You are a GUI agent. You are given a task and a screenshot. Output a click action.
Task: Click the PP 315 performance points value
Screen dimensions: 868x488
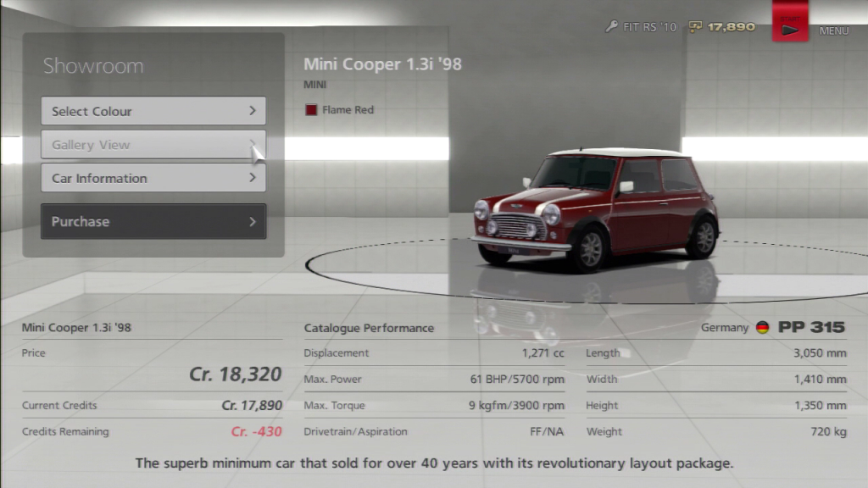click(811, 327)
